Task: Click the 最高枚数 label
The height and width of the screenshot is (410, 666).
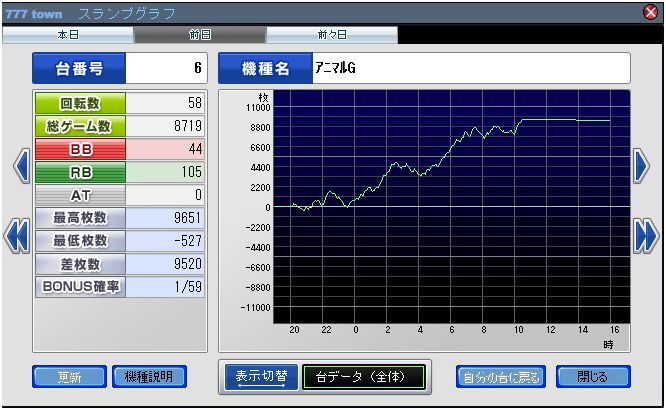Action: [x=80, y=218]
